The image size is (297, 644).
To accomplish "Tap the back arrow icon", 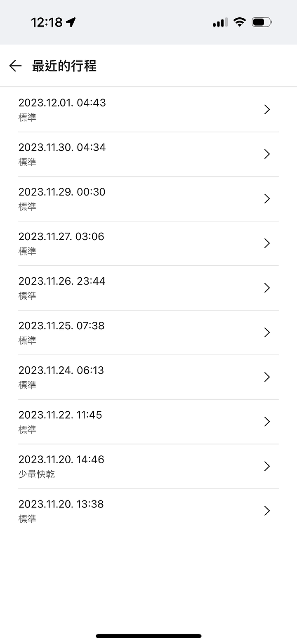I will click(15, 66).
